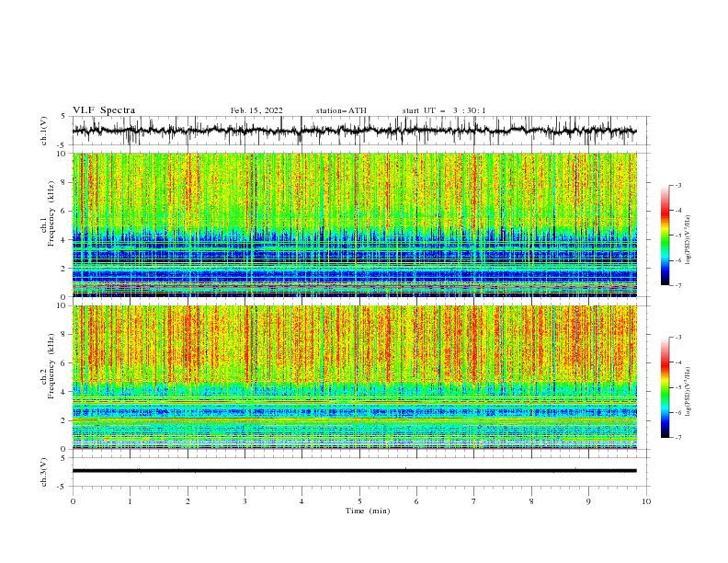The image size is (728, 563).
Task: Click the "5" tick on the time axis
Action: [x=359, y=501]
